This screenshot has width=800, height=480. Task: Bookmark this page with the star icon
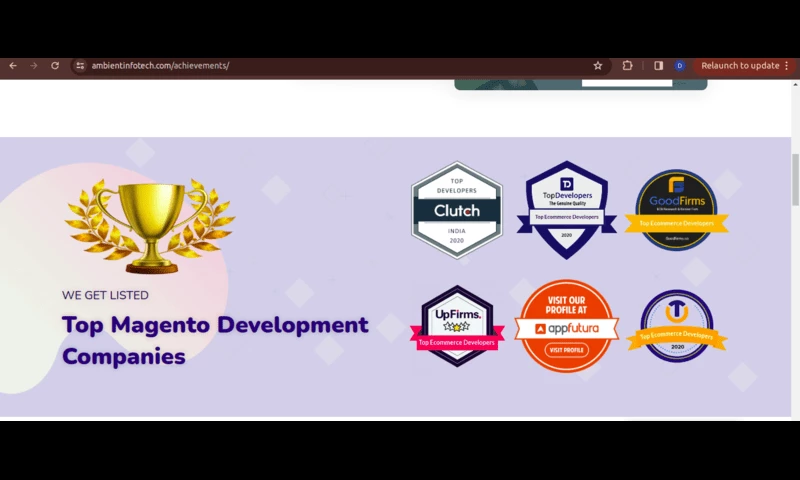tap(598, 66)
